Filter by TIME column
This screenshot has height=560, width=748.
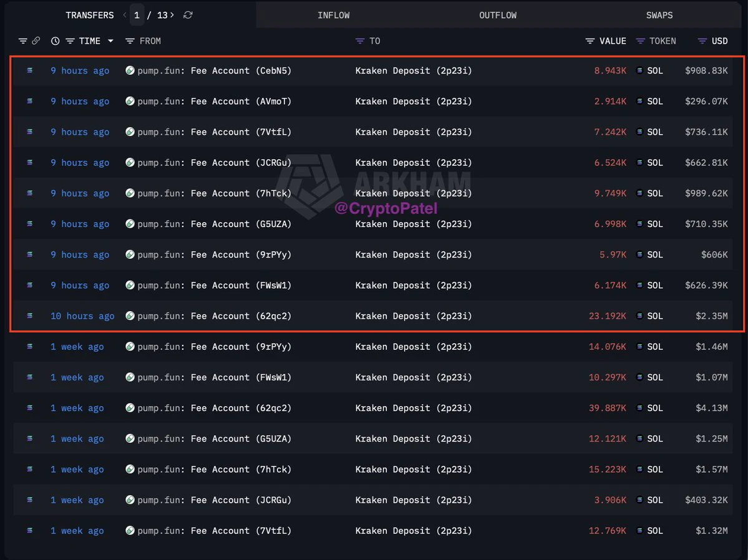click(70, 41)
